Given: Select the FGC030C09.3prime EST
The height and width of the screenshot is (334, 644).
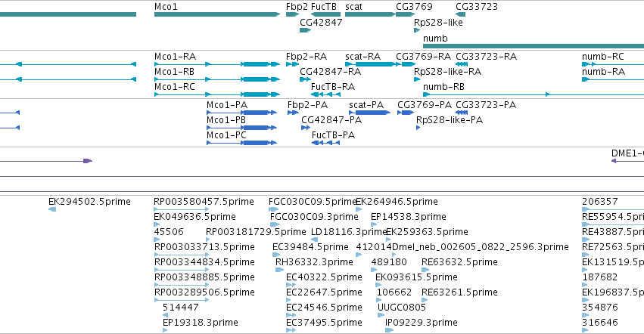Looking at the screenshot, I should (275, 224).
